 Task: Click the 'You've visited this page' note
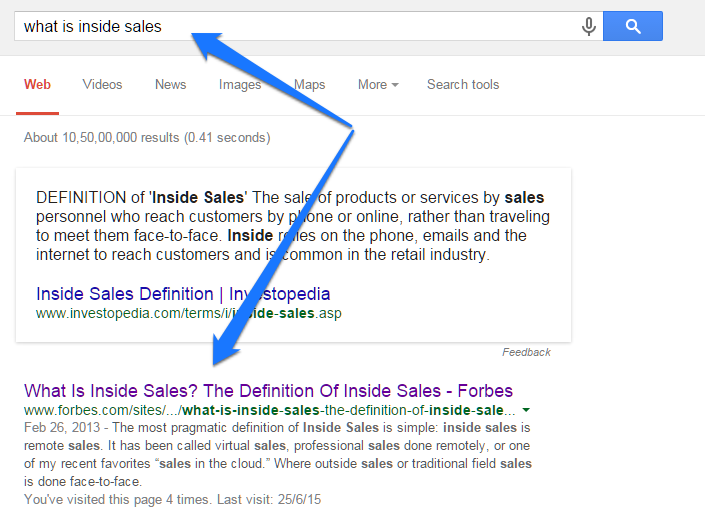tap(172, 499)
